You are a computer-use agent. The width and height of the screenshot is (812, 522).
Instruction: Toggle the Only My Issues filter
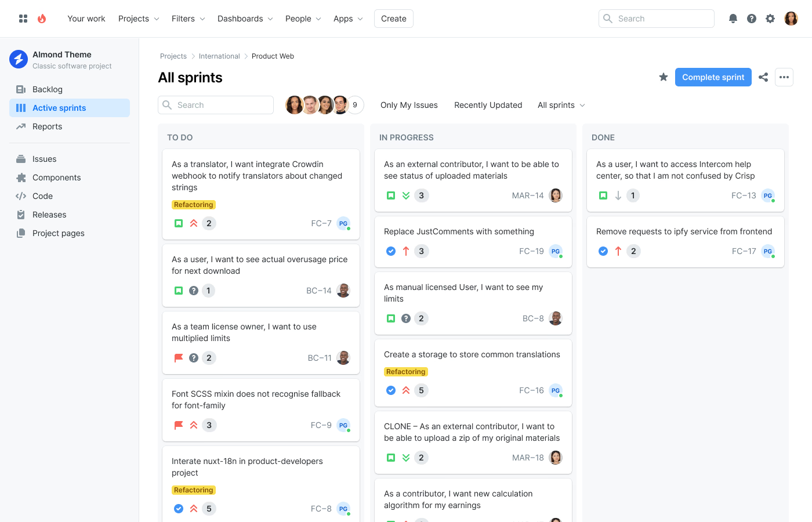[409, 105]
